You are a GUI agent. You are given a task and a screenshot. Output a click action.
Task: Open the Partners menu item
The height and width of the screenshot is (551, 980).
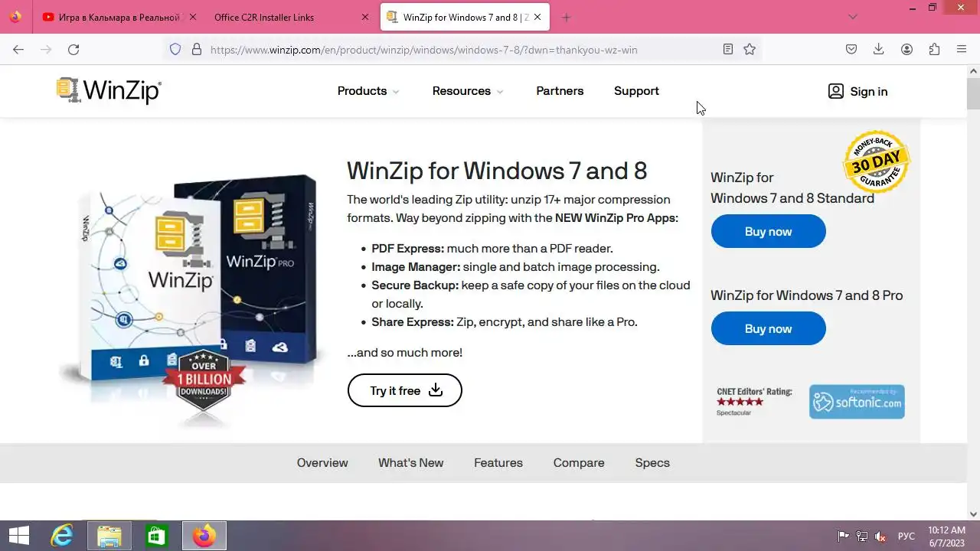tap(560, 91)
